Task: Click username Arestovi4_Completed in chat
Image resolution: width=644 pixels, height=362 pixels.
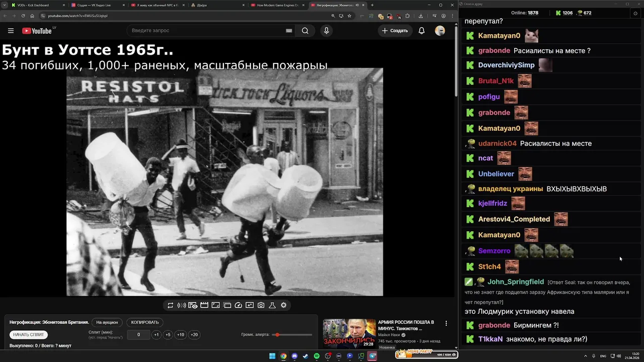Action: click(x=514, y=219)
